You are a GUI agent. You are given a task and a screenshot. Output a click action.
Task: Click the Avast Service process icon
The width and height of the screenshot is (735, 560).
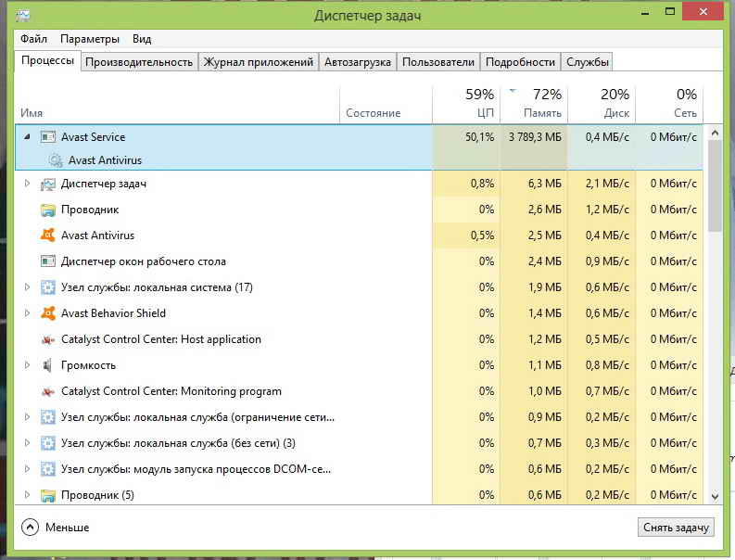pos(48,137)
